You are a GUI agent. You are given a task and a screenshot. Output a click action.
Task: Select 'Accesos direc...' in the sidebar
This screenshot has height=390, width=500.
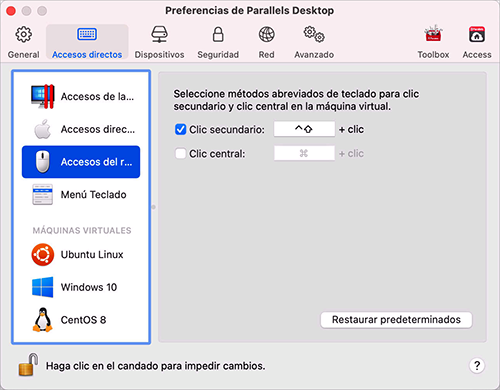point(81,129)
